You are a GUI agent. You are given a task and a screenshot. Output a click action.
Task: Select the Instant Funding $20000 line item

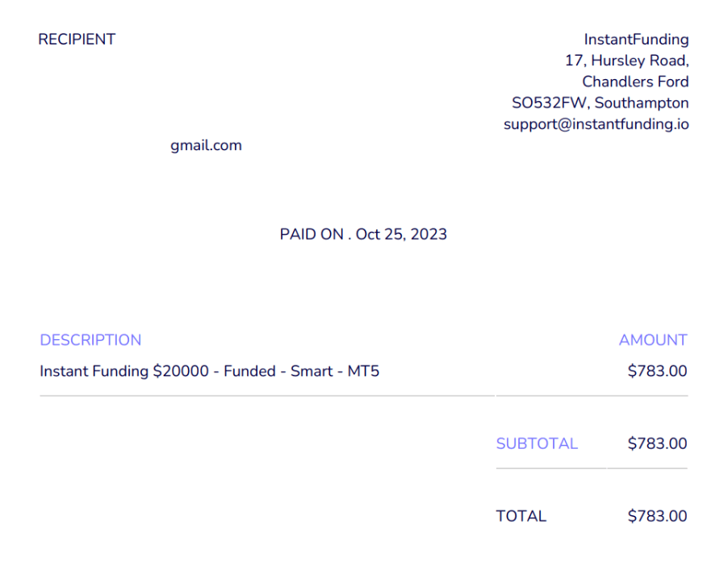point(209,371)
